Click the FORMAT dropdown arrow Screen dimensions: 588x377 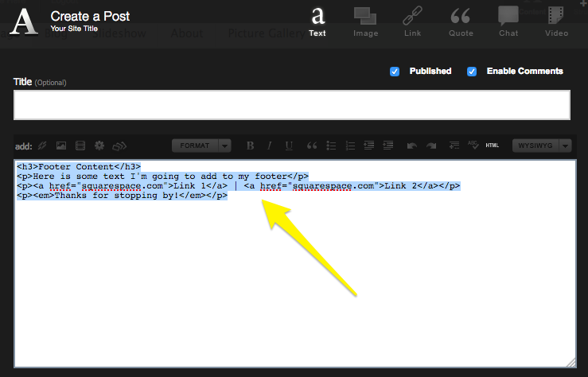point(225,146)
